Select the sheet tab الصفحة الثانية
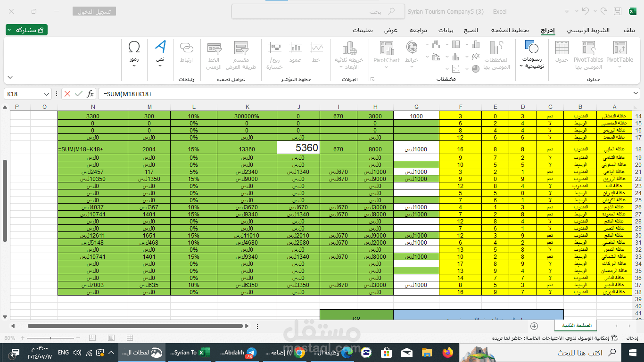644x362 pixels. 577,325
